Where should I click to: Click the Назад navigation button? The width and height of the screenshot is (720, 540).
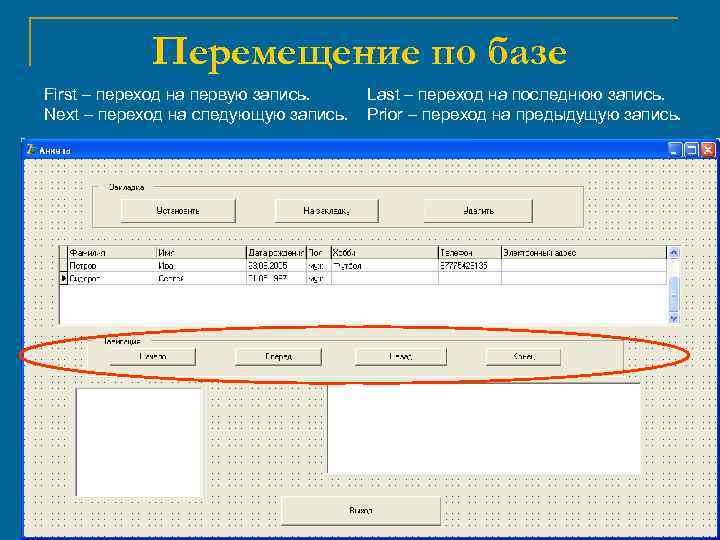pos(400,357)
